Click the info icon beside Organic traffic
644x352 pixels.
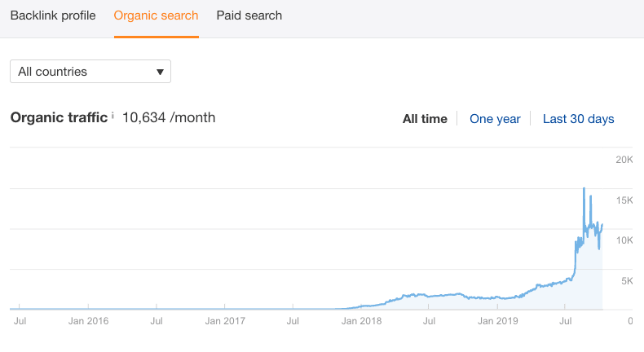pos(112,116)
